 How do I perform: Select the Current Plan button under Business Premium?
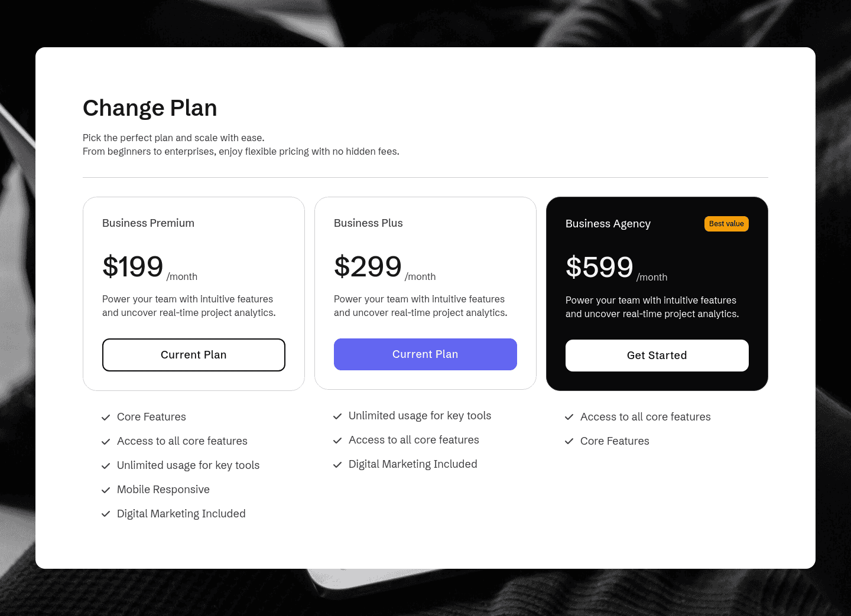tap(193, 354)
